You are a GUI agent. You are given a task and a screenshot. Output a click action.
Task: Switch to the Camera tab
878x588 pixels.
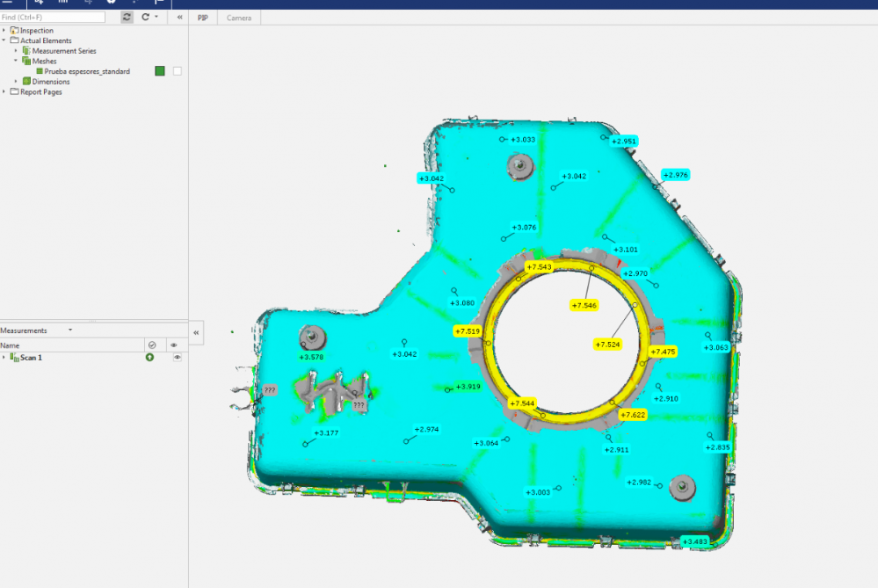pyautogui.click(x=239, y=18)
